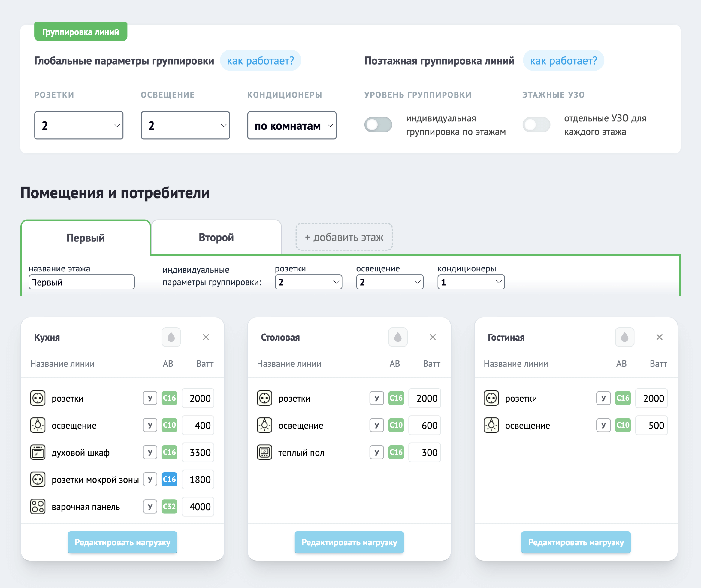Viewport: 701px width, 588px height.
Task: Click the 1800 watt field for мокрой зоны
Action: 198,480
